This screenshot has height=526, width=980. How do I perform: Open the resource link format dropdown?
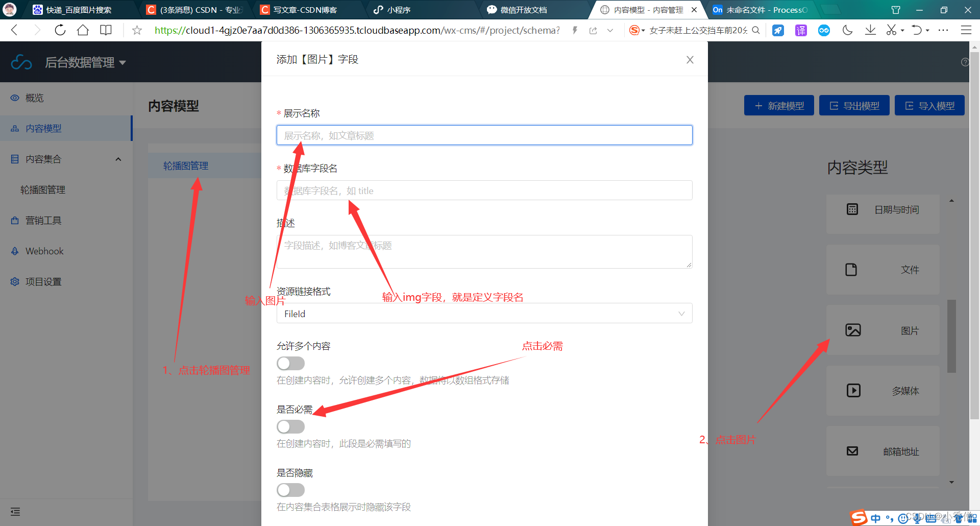pos(484,314)
